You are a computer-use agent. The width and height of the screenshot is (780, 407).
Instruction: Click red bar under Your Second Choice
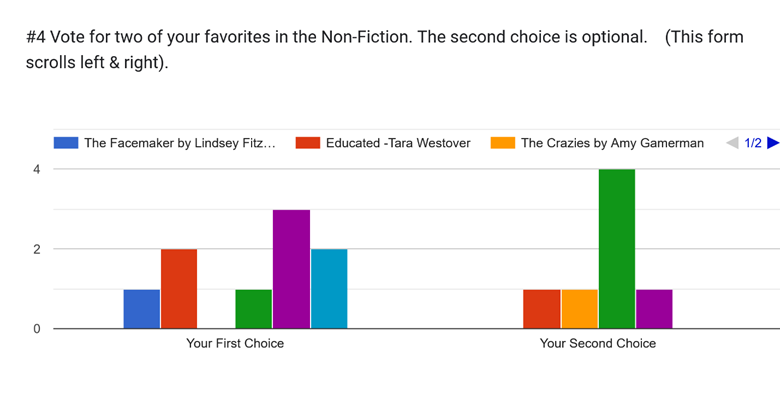(x=541, y=309)
